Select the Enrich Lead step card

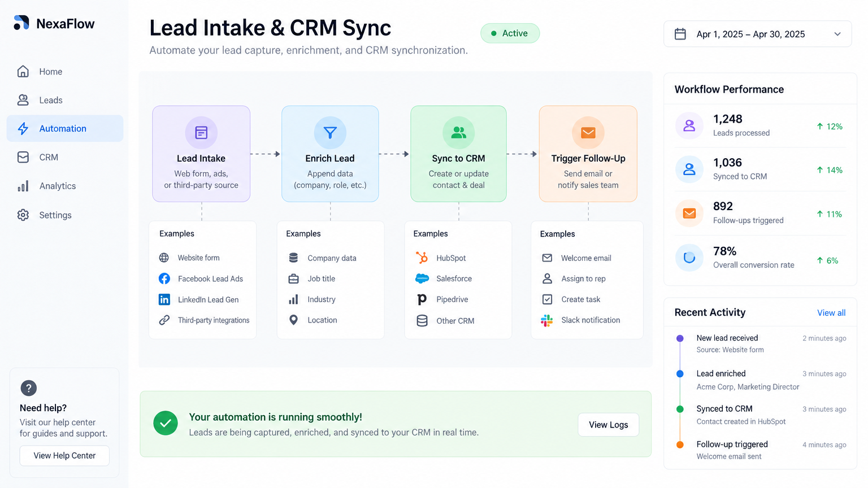pyautogui.click(x=330, y=154)
